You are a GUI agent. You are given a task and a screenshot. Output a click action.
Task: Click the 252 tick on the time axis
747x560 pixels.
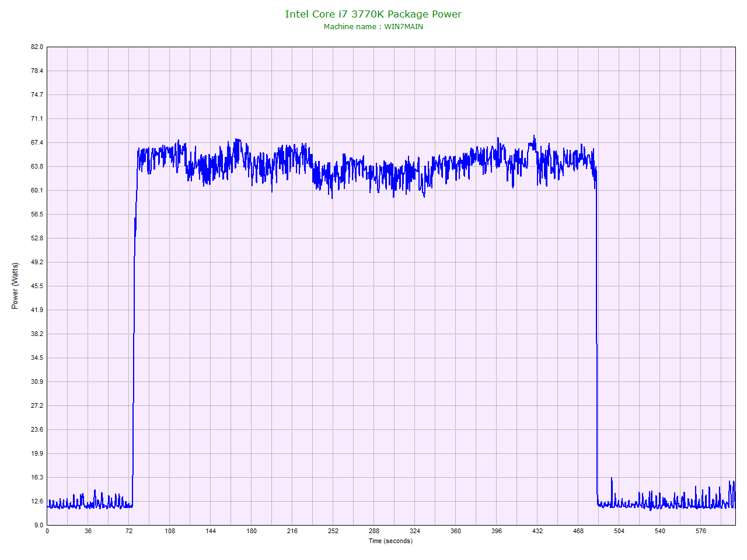333,531
